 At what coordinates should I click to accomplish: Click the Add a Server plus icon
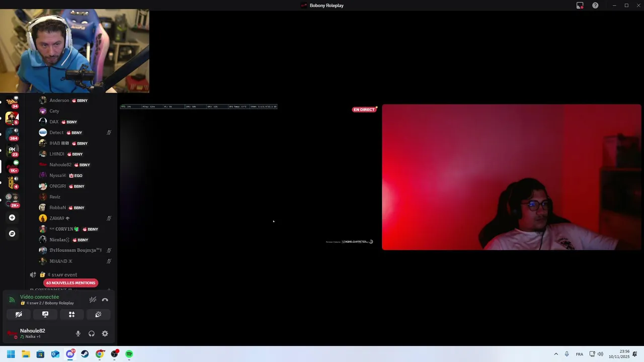click(x=12, y=218)
